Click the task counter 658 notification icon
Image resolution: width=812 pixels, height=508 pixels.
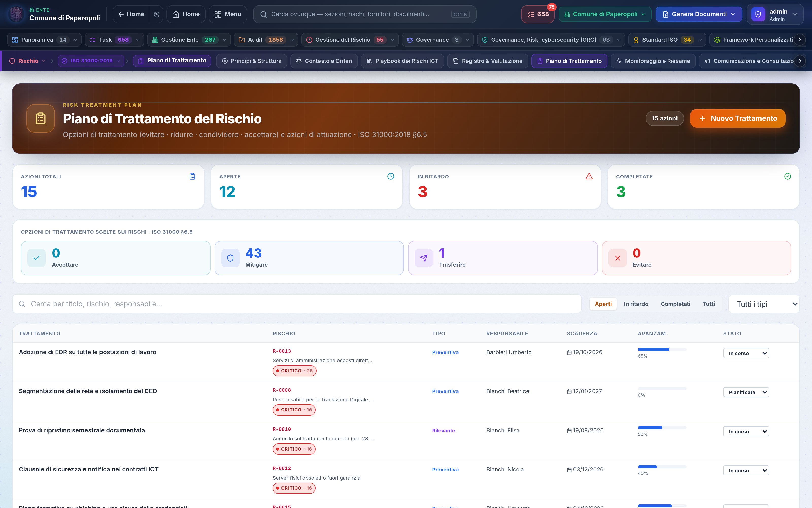(537, 14)
